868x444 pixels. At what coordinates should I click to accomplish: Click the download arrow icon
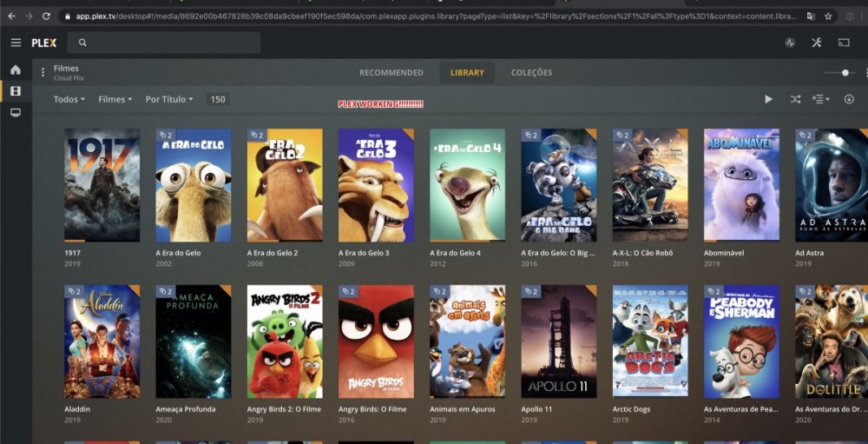tap(849, 99)
